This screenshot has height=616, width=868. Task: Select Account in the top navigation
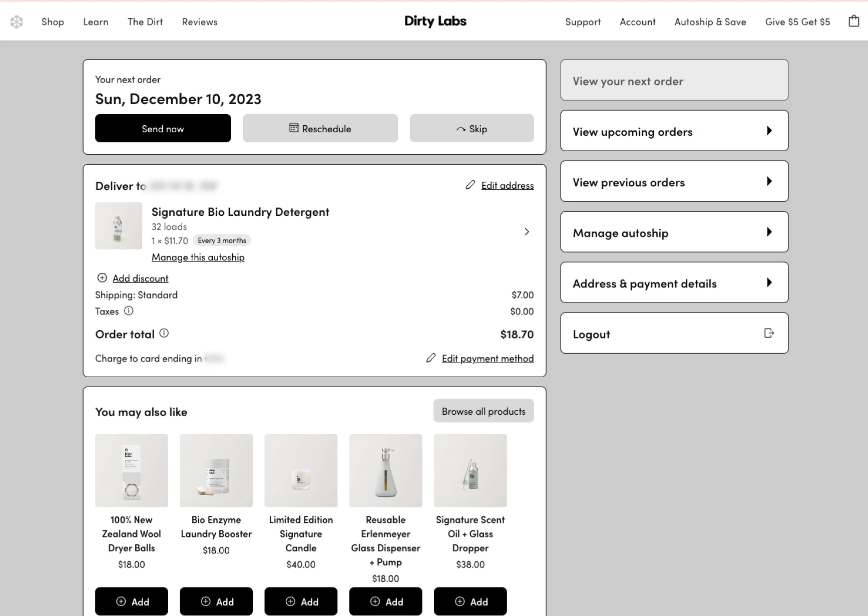point(637,22)
